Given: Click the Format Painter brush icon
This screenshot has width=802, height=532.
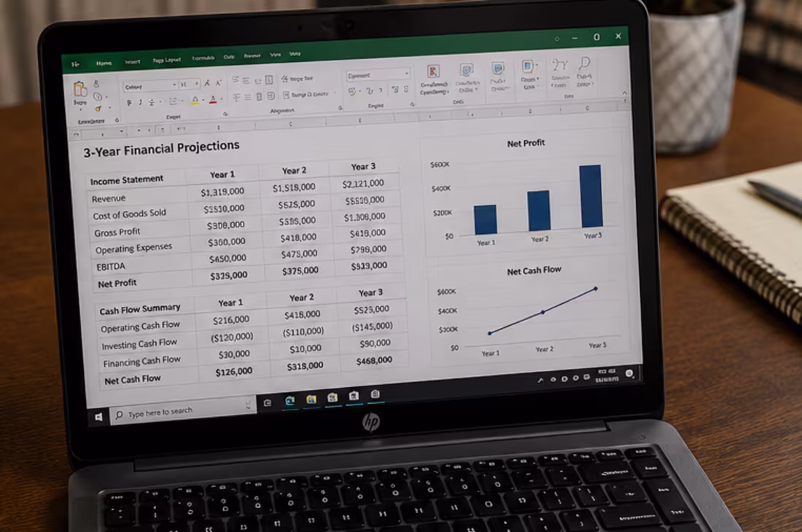Looking at the screenshot, I should pyautogui.click(x=98, y=109).
